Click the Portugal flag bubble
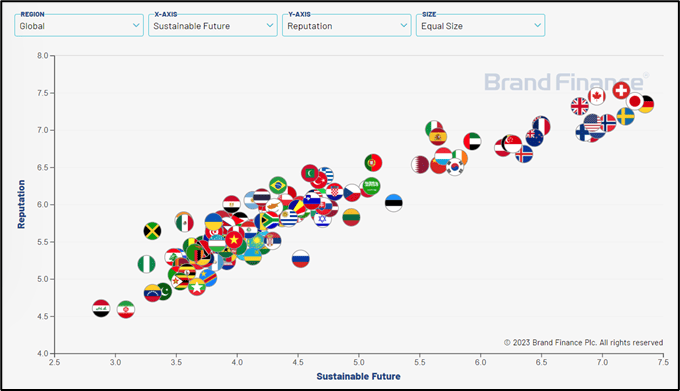This screenshot has height=391, width=680. tap(373, 163)
